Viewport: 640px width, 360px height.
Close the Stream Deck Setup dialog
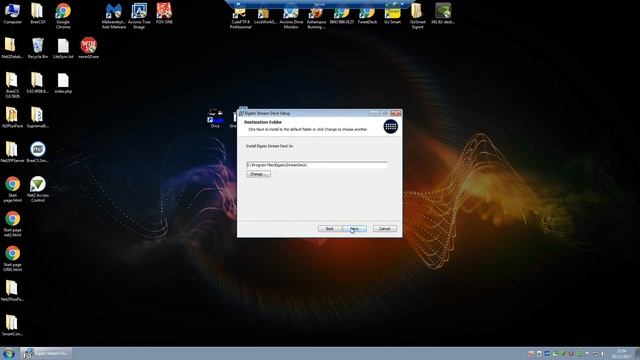396,113
